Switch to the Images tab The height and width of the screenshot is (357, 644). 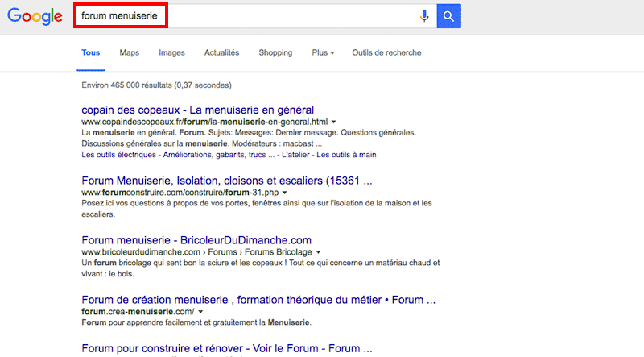coord(171,53)
